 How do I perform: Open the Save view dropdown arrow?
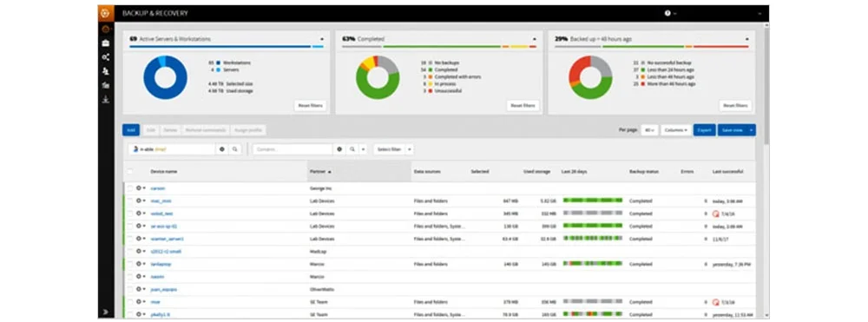(x=751, y=130)
